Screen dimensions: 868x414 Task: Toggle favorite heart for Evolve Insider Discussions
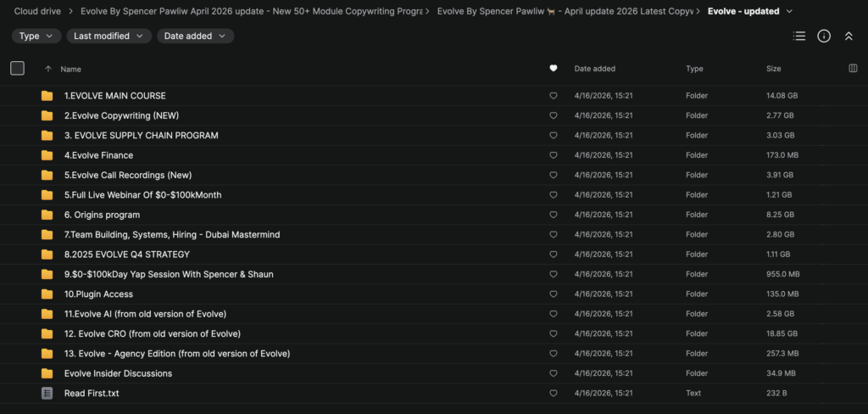554,373
